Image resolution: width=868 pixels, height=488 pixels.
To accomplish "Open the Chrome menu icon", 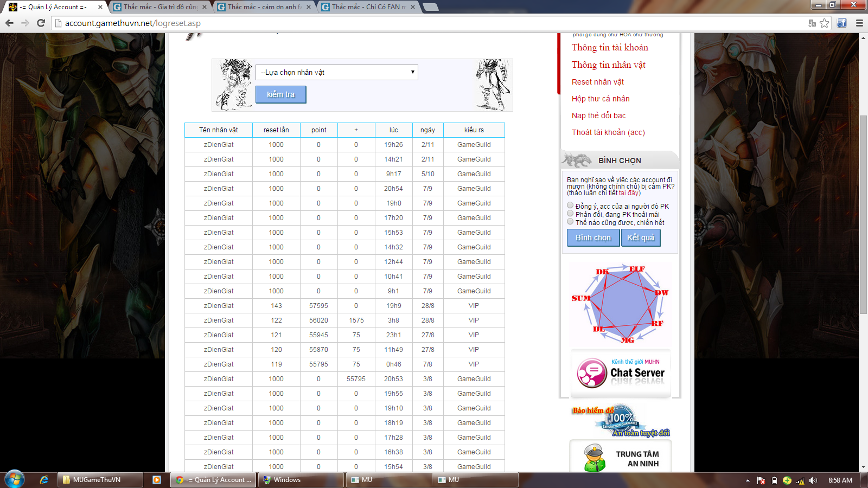I will 859,23.
